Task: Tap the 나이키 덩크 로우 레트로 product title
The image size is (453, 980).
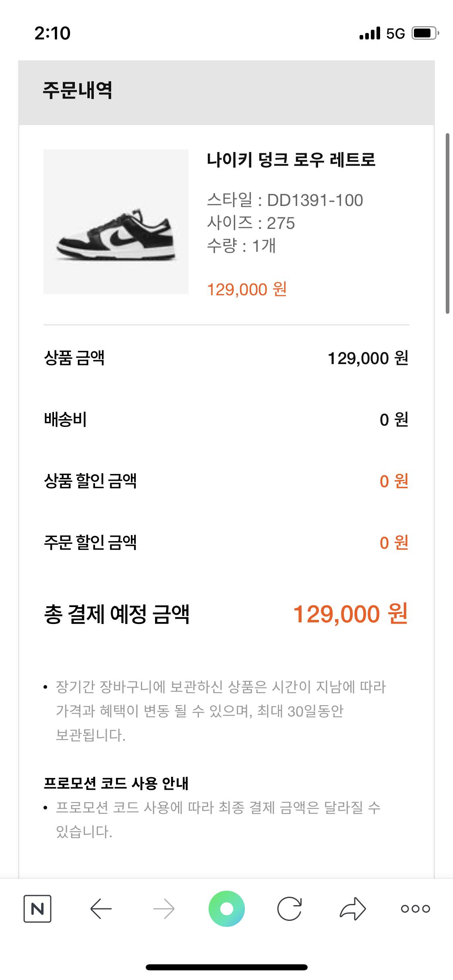Action: pos(291,160)
